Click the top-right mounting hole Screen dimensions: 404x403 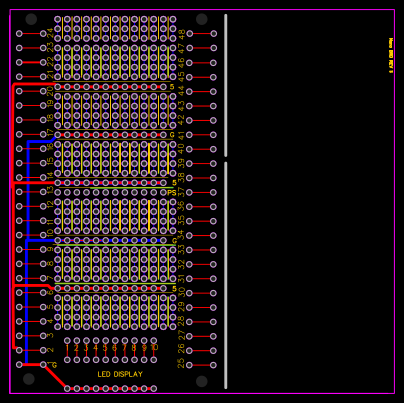pos(202,19)
